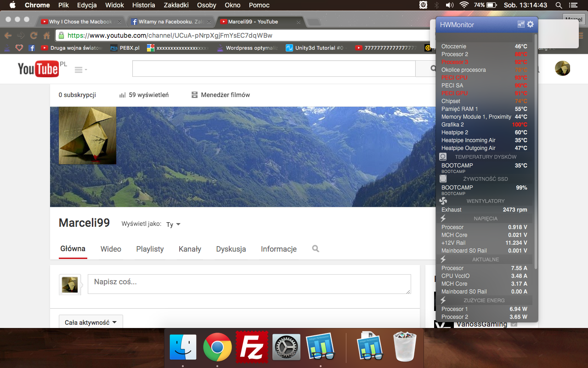Open Geekbench app in the Dock
The width and height of the screenshot is (588, 368).
click(x=321, y=347)
